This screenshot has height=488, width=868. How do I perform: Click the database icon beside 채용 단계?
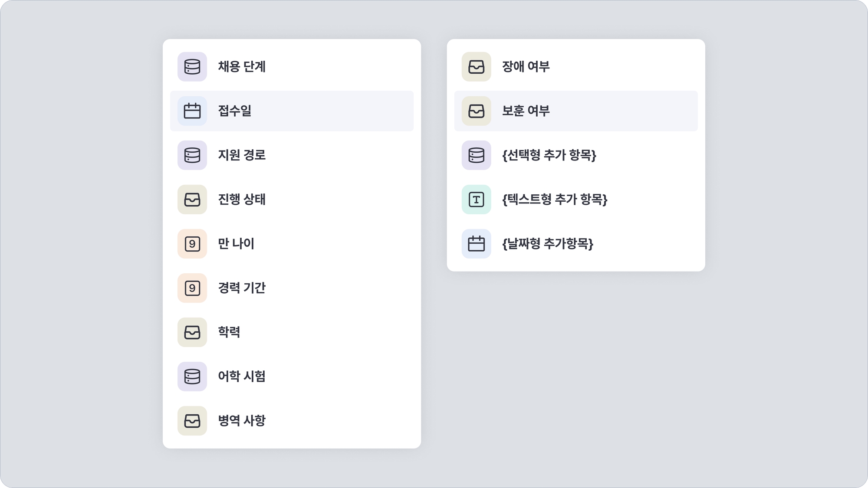[x=192, y=67]
